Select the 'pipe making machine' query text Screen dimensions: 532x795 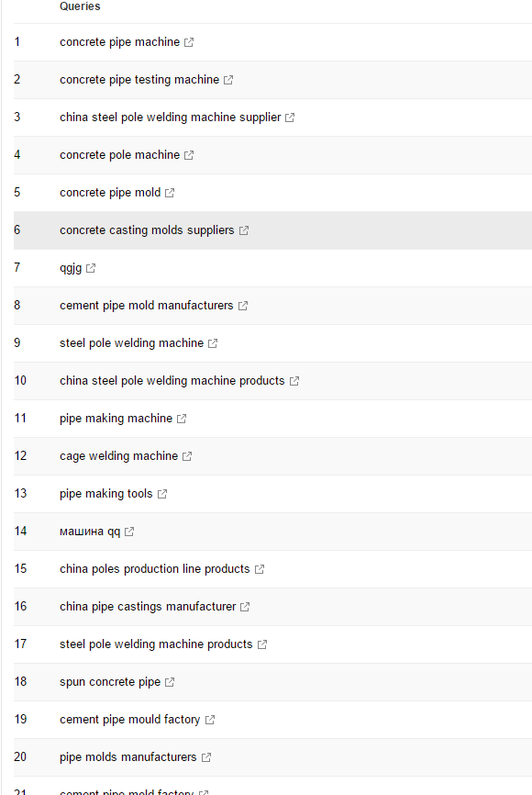click(116, 419)
